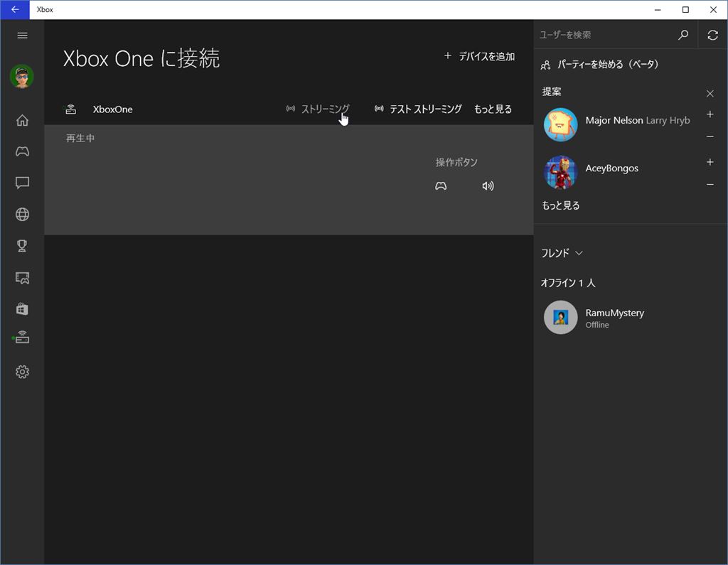This screenshot has width=728, height=565.
Task: Add AceyBongos as friend with plus
Action: click(x=710, y=162)
